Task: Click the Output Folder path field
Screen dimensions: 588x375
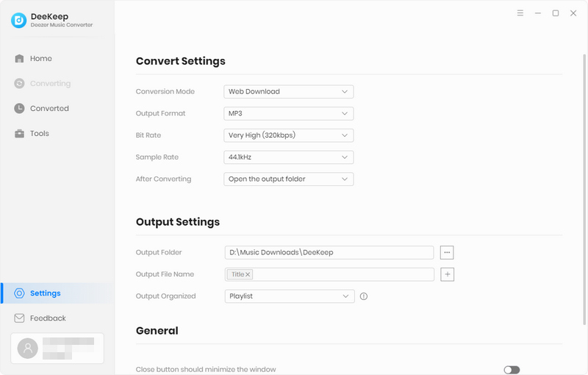Action: click(x=329, y=252)
